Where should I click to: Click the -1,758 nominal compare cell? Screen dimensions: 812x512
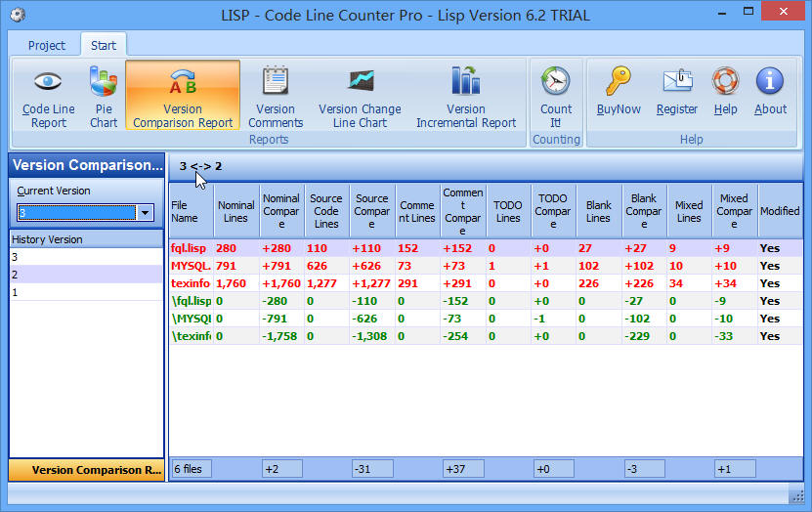pyautogui.click(x=279, y=336)
